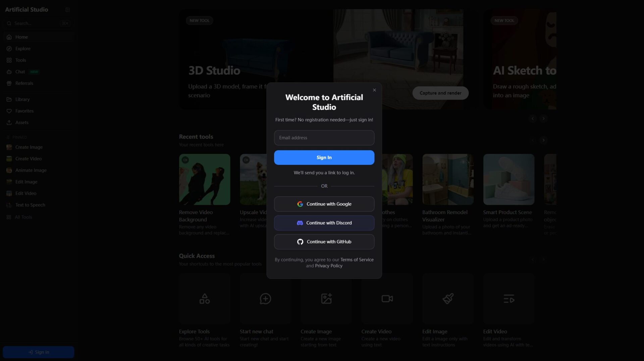
Task: Select the pinned Text to Speech tool
Action: 30,205
